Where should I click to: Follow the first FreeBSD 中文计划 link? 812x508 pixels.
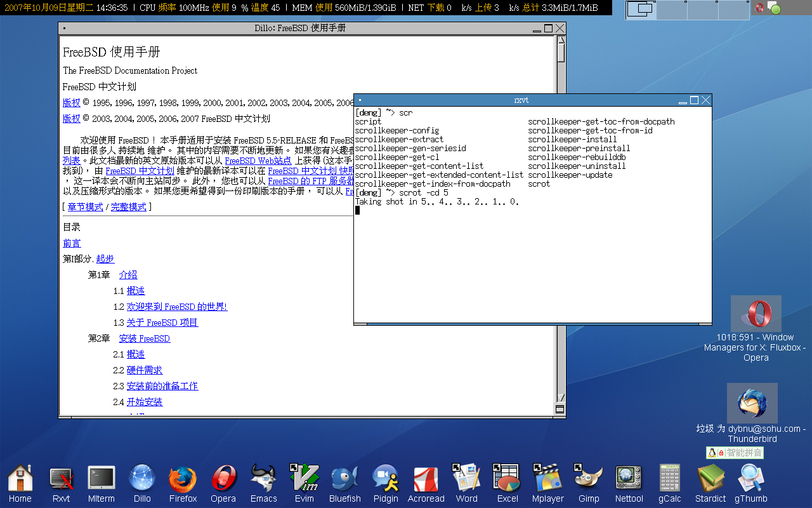[x=140, y=171]
